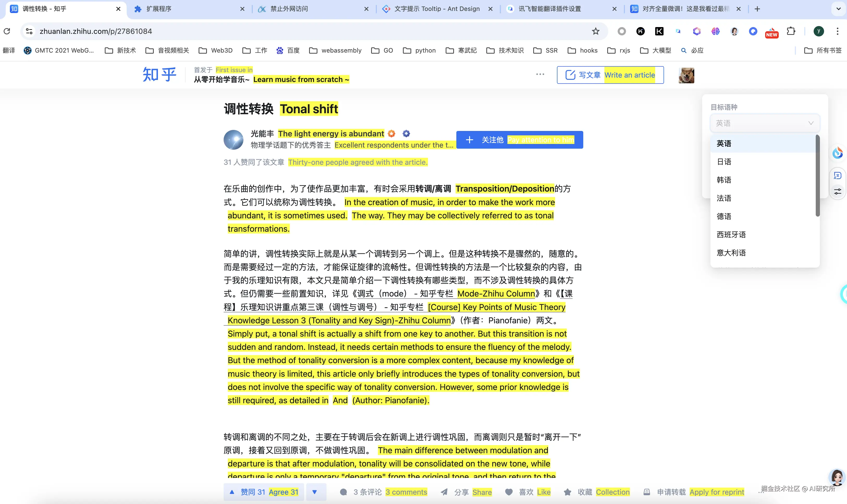Click the 写文章 Write an article button
The width and height of the screenshot is (847, 504).
point(610,75)
